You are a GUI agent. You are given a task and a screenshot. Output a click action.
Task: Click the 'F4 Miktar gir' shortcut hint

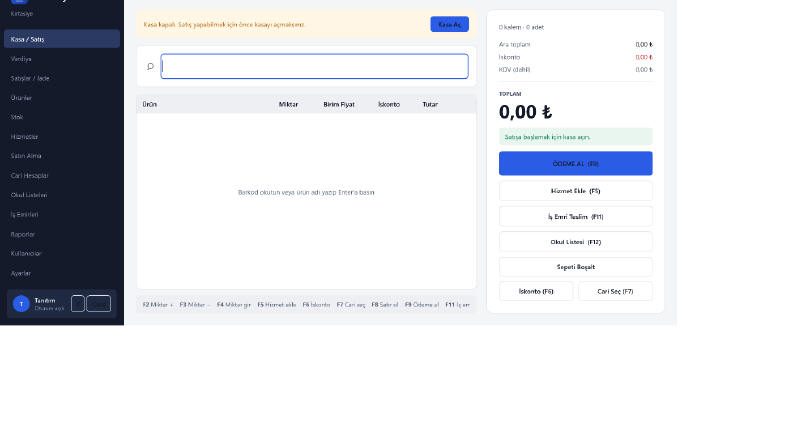(x=234, y=304)
